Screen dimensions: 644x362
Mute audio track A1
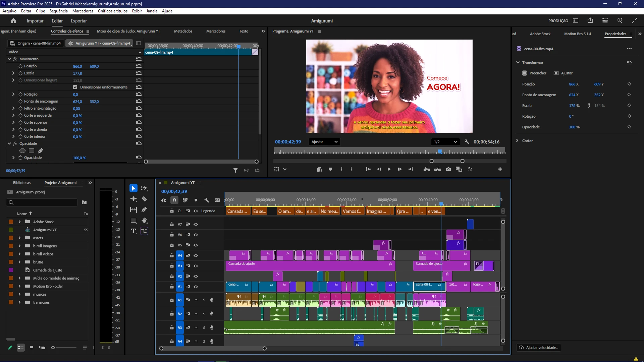196,300
